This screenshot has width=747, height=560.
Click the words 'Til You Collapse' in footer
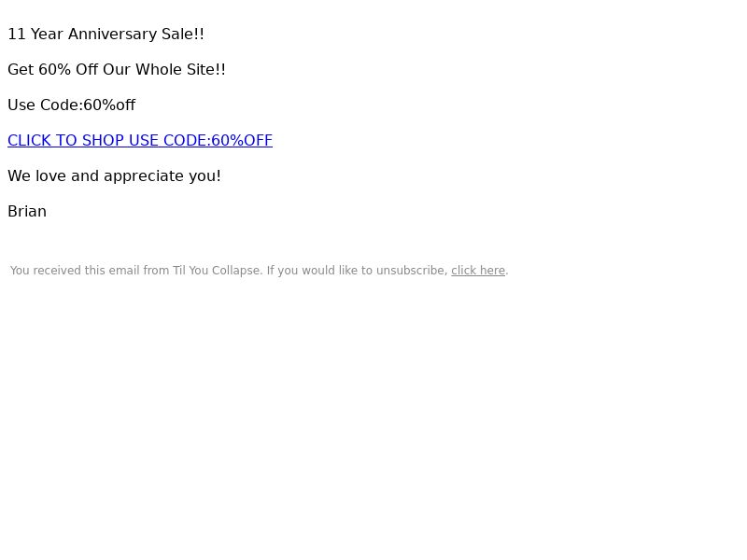click(x=218, y=271)
